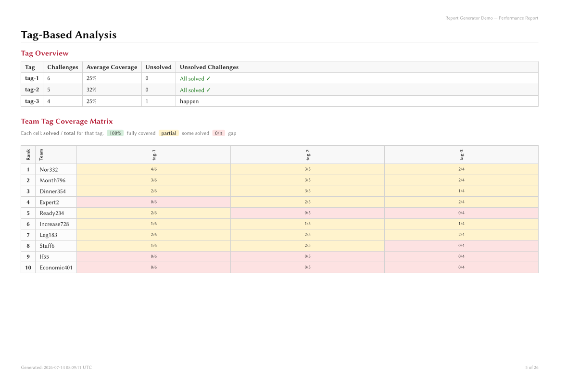
Task: Click the rotated tag-2 matrix header
Action: pyautogui.click(x=308, y=155)
